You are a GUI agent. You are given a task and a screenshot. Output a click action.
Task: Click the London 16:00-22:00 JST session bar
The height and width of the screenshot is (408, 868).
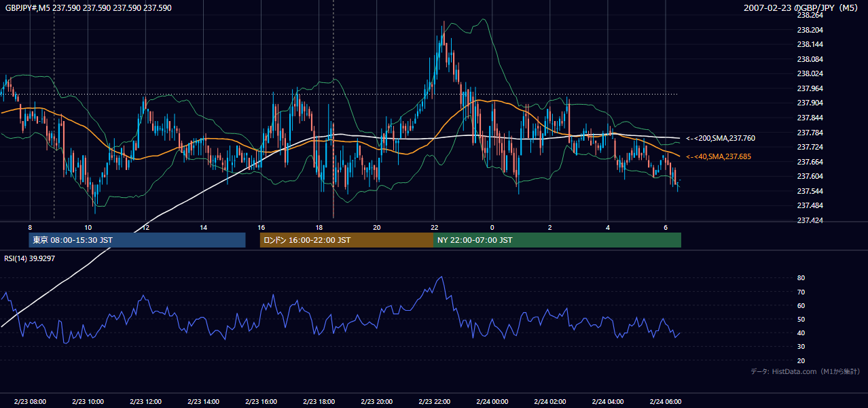(x=346, y=240)
